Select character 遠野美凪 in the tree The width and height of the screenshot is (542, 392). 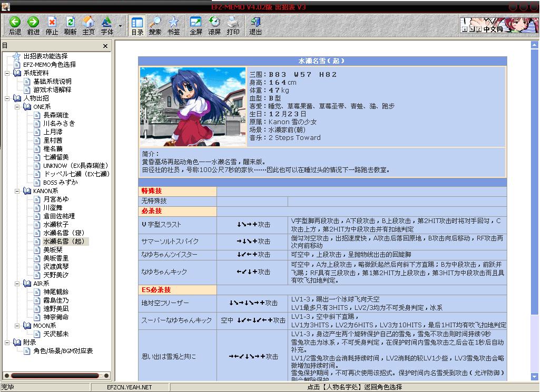56,309
